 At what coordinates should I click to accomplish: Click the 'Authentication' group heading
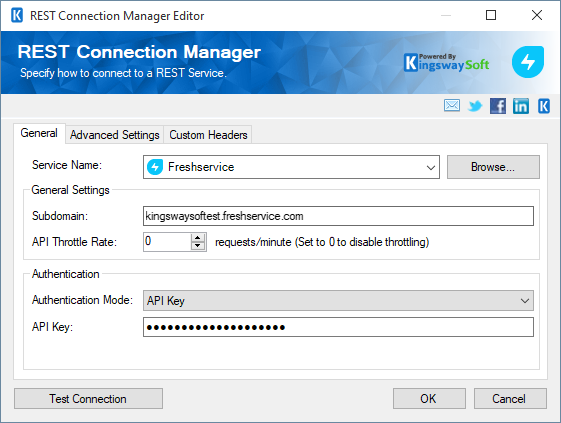pos(65,274)
